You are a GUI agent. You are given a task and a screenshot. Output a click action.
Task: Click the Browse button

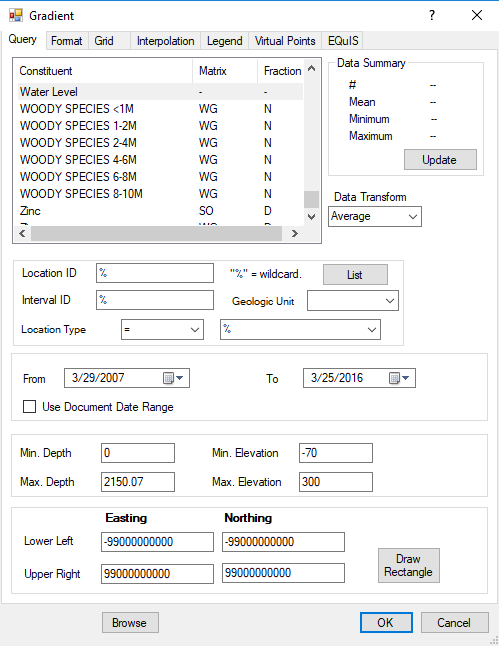(x=130, y=623)
